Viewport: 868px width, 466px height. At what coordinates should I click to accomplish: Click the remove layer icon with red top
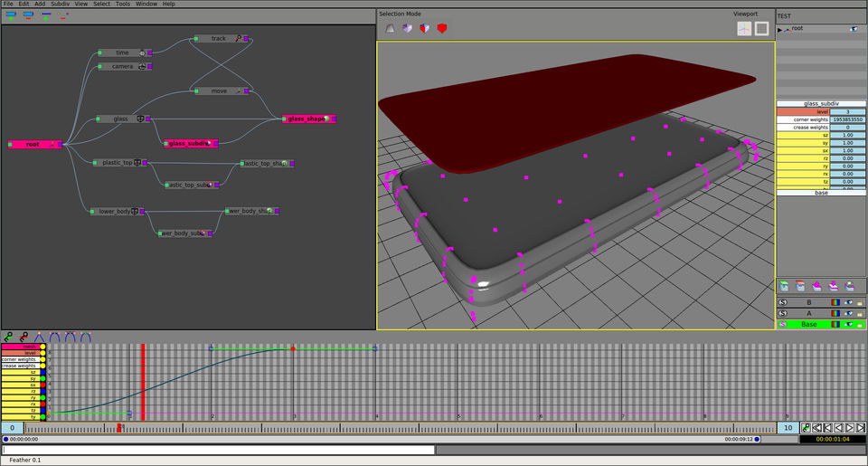coord(800,285)
